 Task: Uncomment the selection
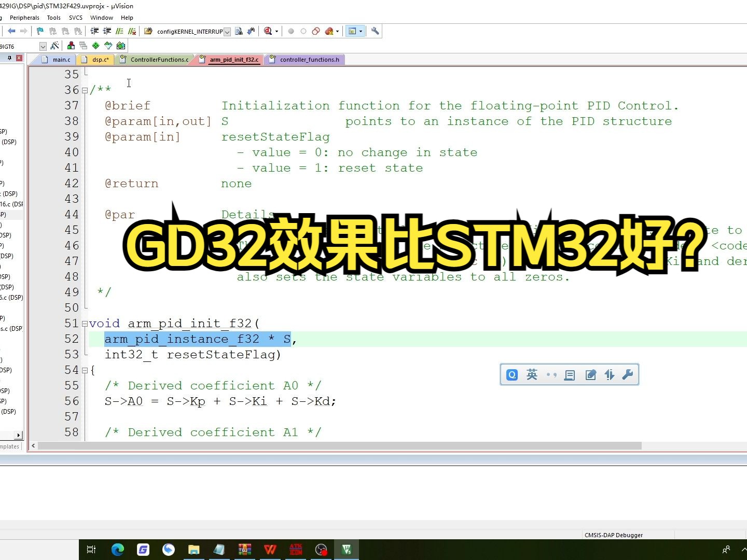point(132,31)
